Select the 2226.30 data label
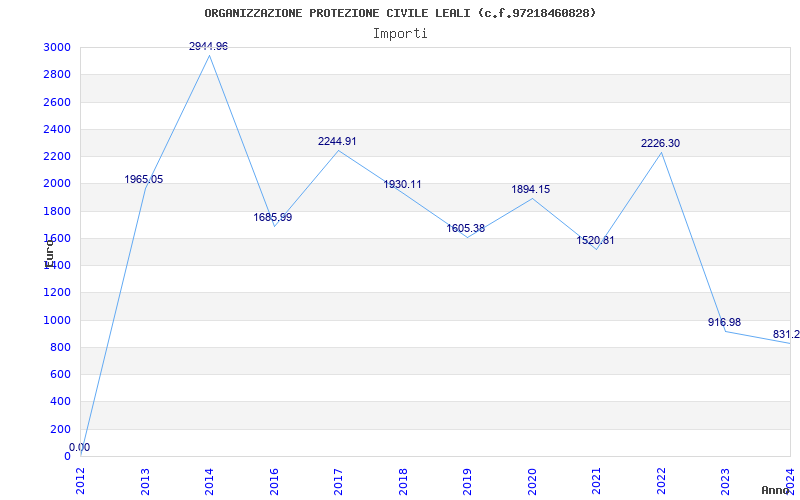The image size is (800, 500). pyautogui.click(x=661, y=143)
